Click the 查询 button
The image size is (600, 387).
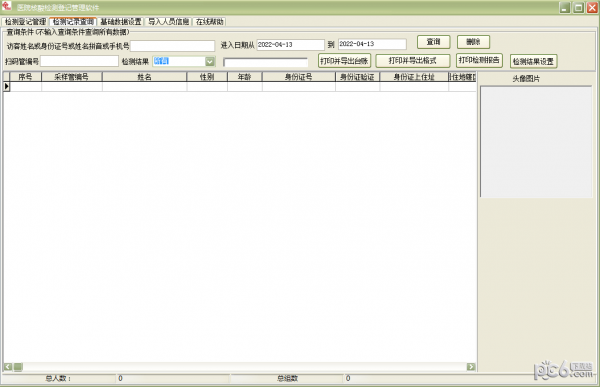(434, 42)
